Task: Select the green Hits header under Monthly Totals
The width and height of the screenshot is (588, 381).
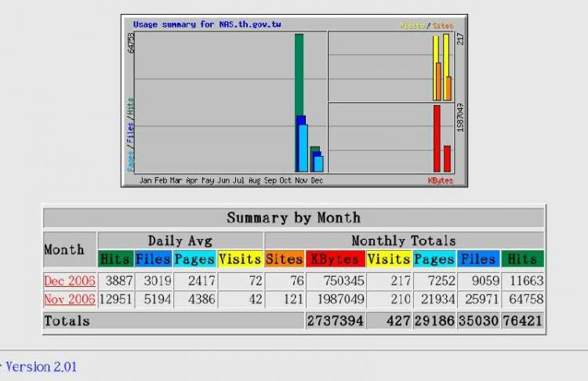Action: click(522, 259)
